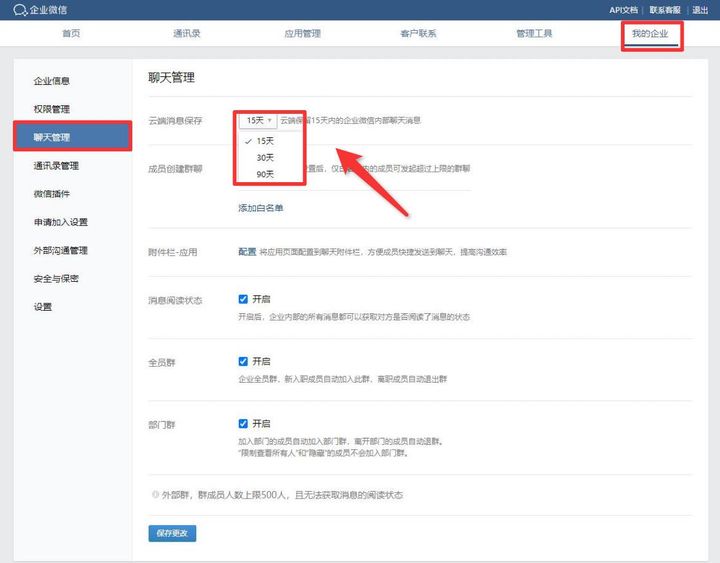
Task: Open 微信插件 sidebar section
Action: click(x=52, y=194)
